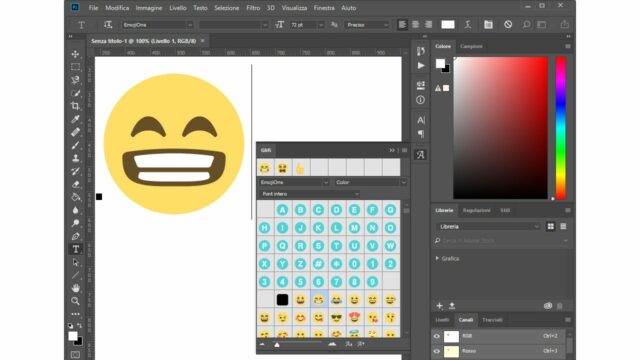This screenshot has height=360, width=640.
Task: Open the Filtro menu
Action: click(x=253, y=8)
